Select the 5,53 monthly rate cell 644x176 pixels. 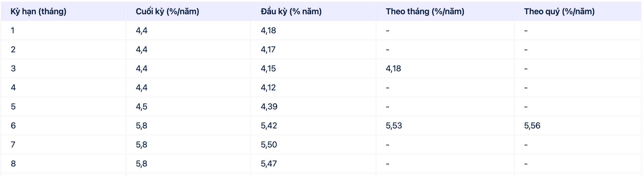(394, 126)
